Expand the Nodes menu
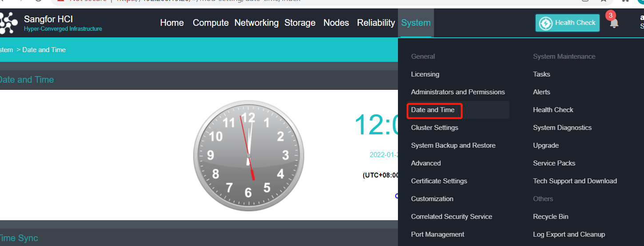The height and width of the screenshot is (246, 644). (336, 23)
